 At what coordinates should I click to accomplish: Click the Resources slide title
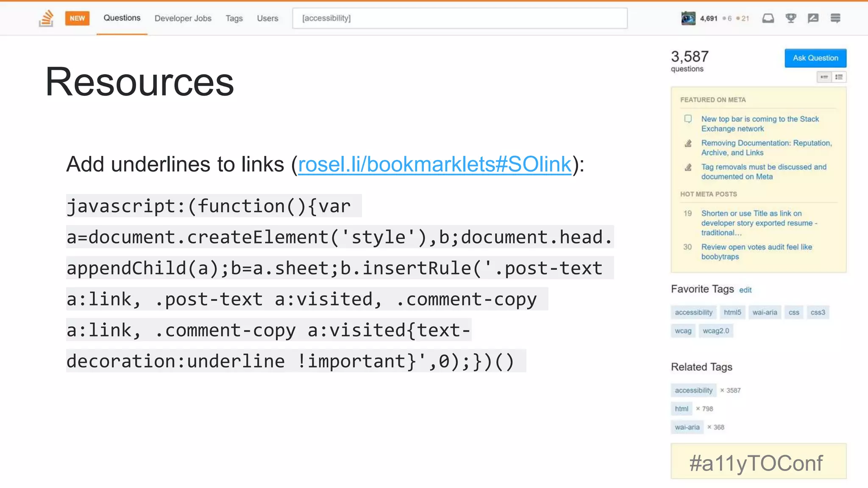coord(139,82)
